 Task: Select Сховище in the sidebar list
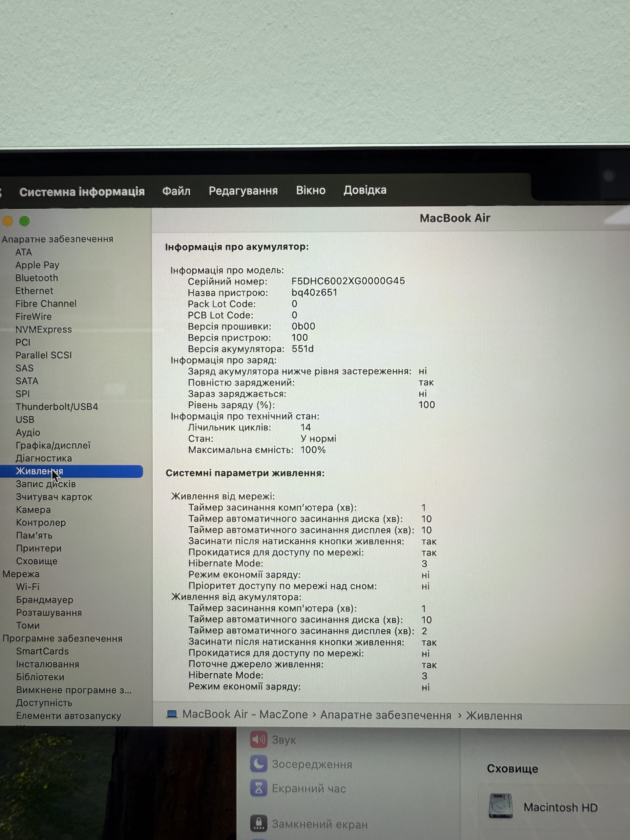[x=37, y=562]
